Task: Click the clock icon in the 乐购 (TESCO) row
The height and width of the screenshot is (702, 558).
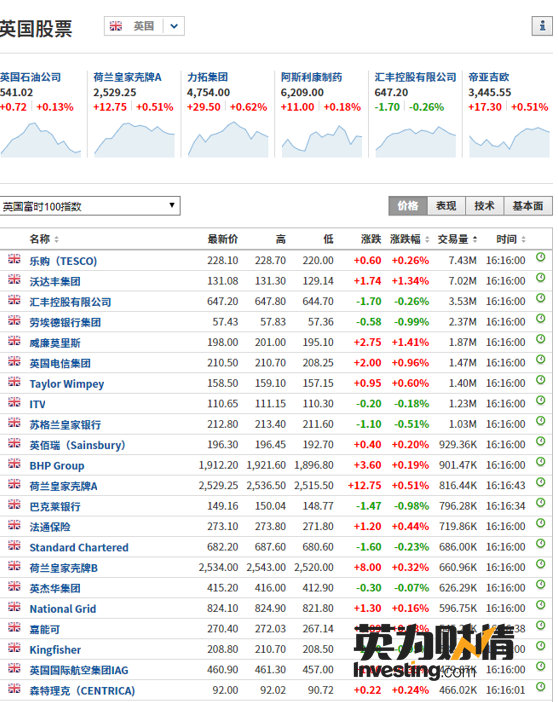Action: [541, 257]
